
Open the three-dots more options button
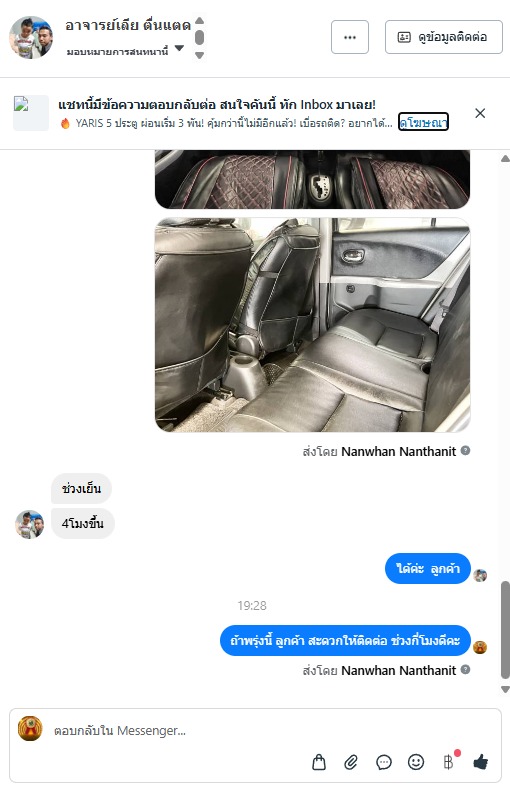[350, 37]
